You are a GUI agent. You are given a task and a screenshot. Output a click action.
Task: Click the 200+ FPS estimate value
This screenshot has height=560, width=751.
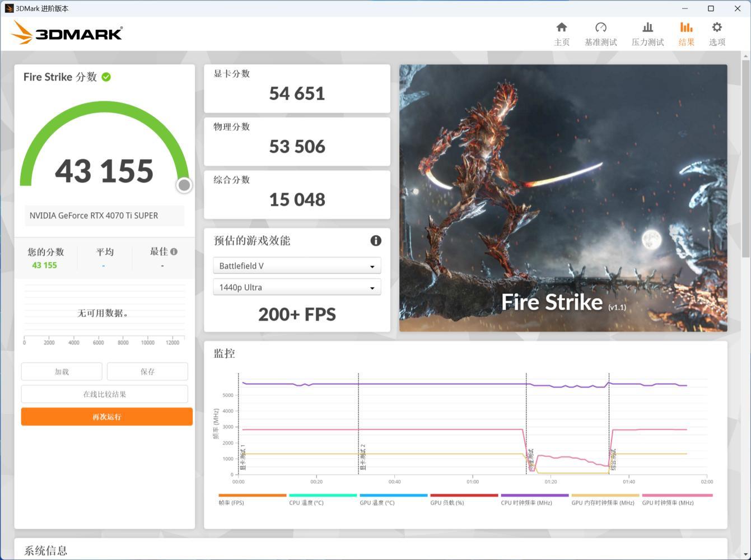[297, 314]
